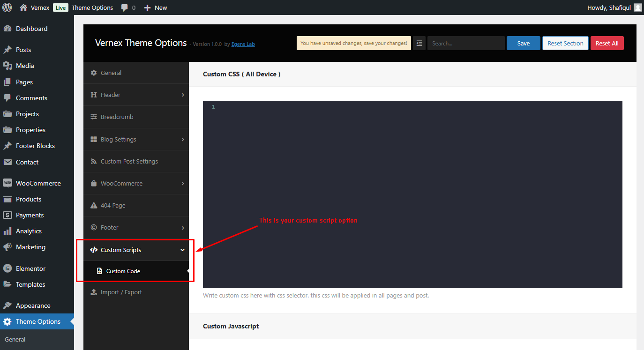Click the Dashboard gauge icon

click(7, 29)
